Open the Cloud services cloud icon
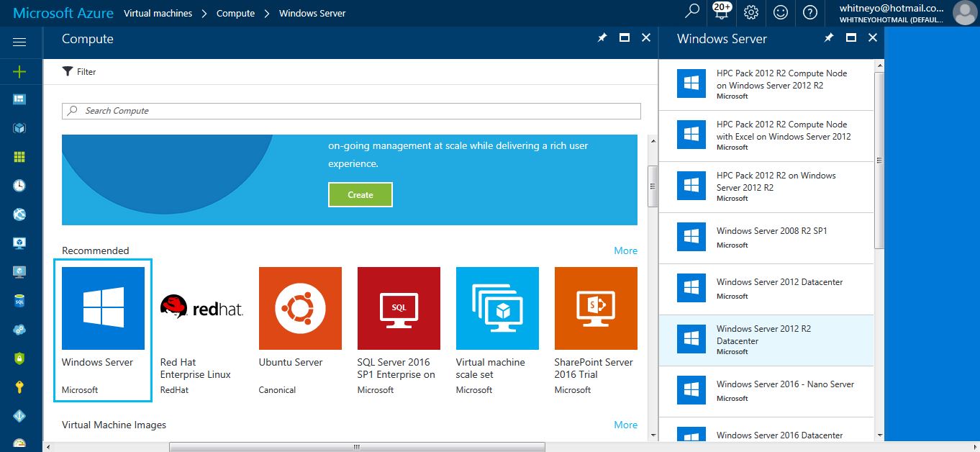Viewport: 980px width, 452px height. click(x=19, y=330)
